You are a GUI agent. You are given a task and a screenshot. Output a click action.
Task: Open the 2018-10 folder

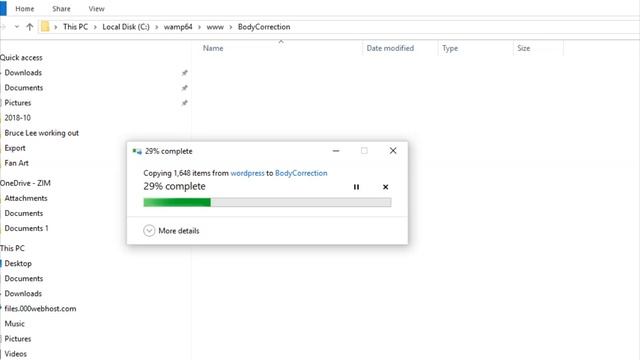pos(18,118)
